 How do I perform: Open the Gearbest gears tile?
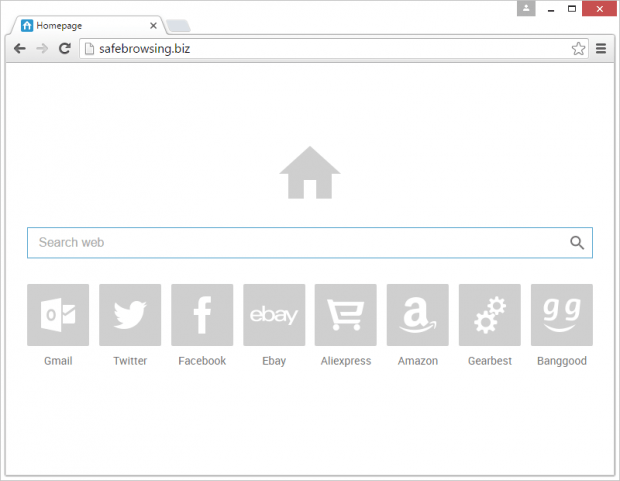490,315
